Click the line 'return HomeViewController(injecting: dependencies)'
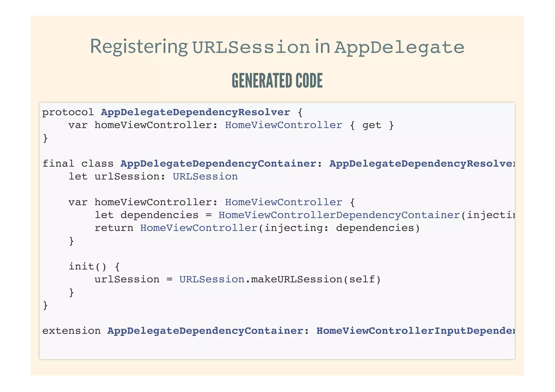 coord(257,228)
